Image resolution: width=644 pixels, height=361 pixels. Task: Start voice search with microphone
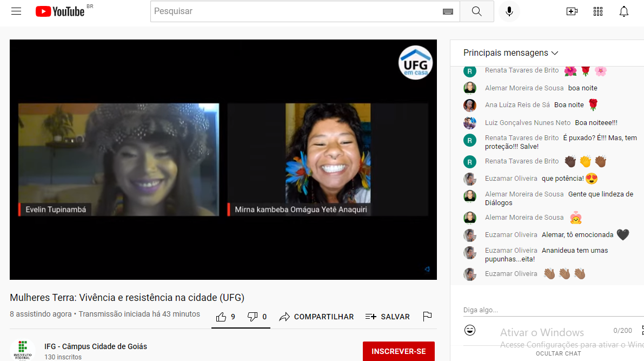[x=509, y=11]
